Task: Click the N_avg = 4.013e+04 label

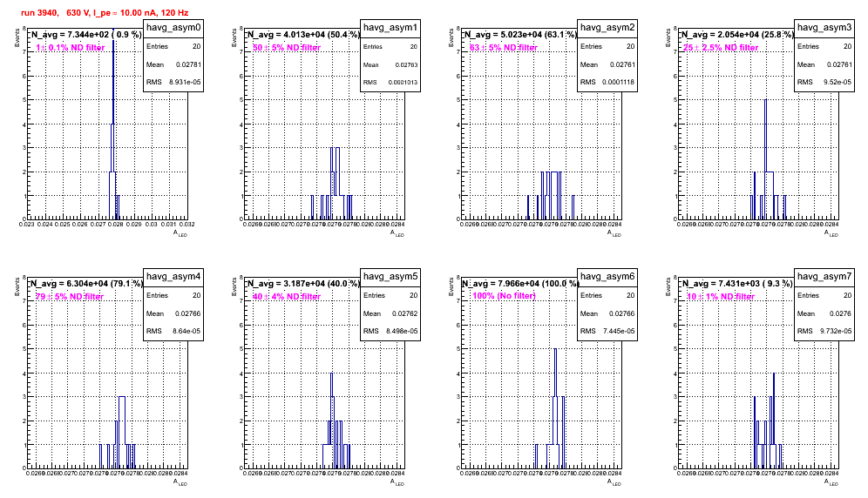Action: tap(302, 35)
